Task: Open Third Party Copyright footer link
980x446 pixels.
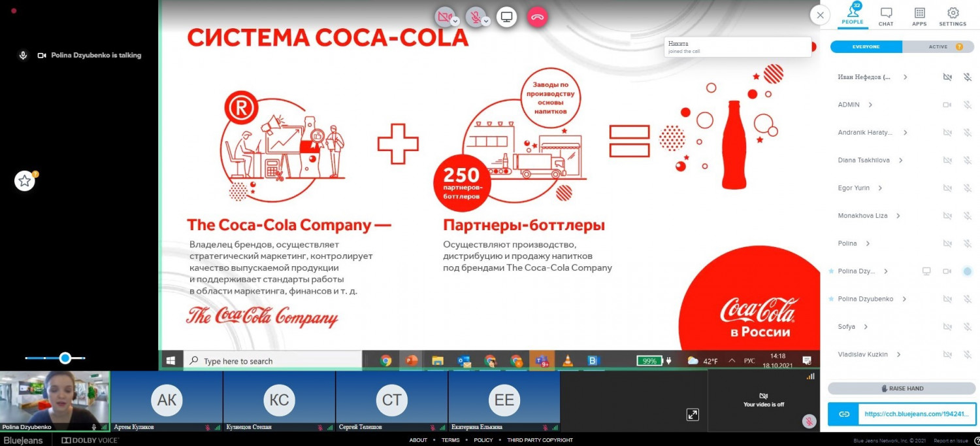Action: pos(540,440)
